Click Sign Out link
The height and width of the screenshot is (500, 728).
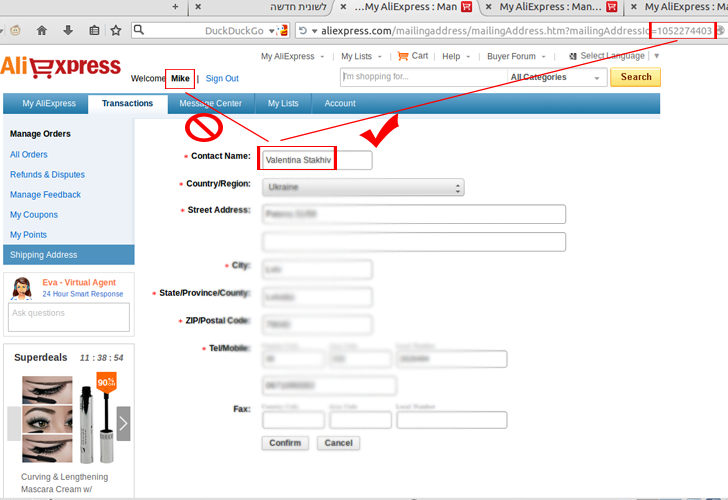(x=222, y=78)
